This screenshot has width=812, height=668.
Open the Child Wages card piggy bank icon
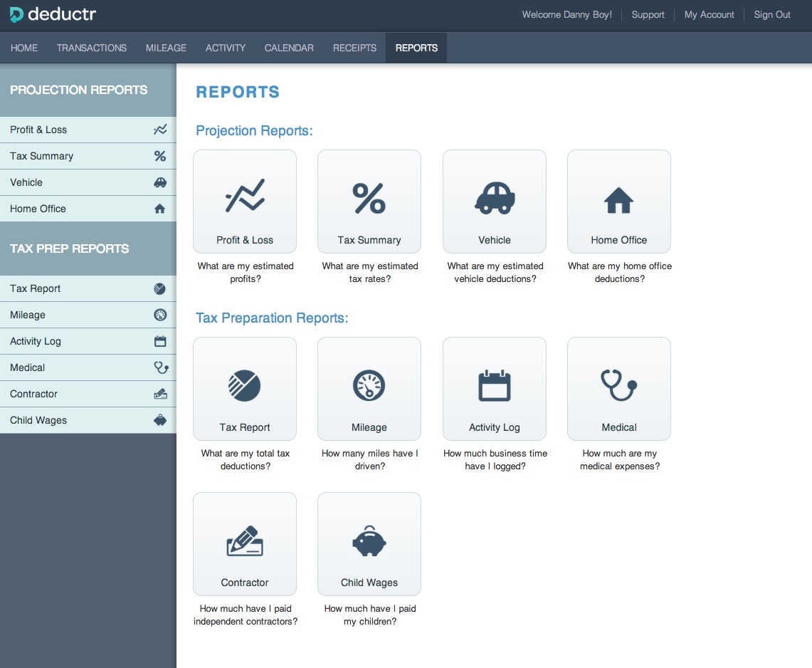point(369,541)
